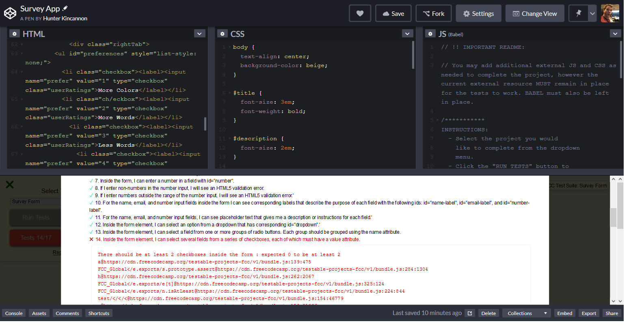Open the Assets panel
Viewport: 644px width, 326px height.
(x=39, y=313)
